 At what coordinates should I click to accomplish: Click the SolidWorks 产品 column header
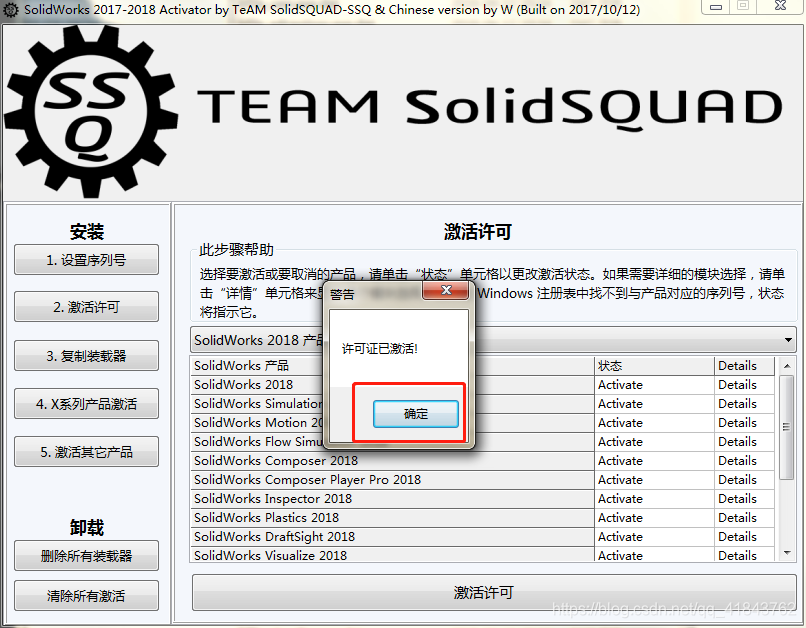(392, 365)
